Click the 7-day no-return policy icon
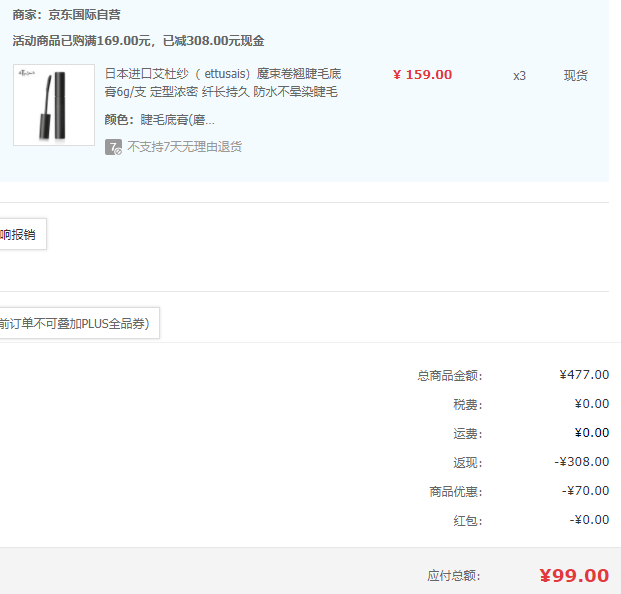Viewport: 621px width, 594px height. pyautogui.click(x=113, y=147)
